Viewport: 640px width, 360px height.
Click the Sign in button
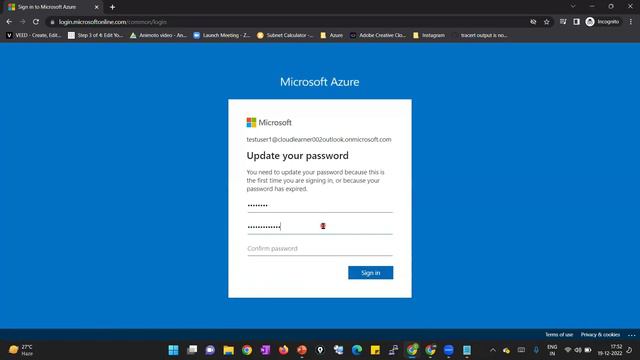pyautogui.click(x=371, y=273)
